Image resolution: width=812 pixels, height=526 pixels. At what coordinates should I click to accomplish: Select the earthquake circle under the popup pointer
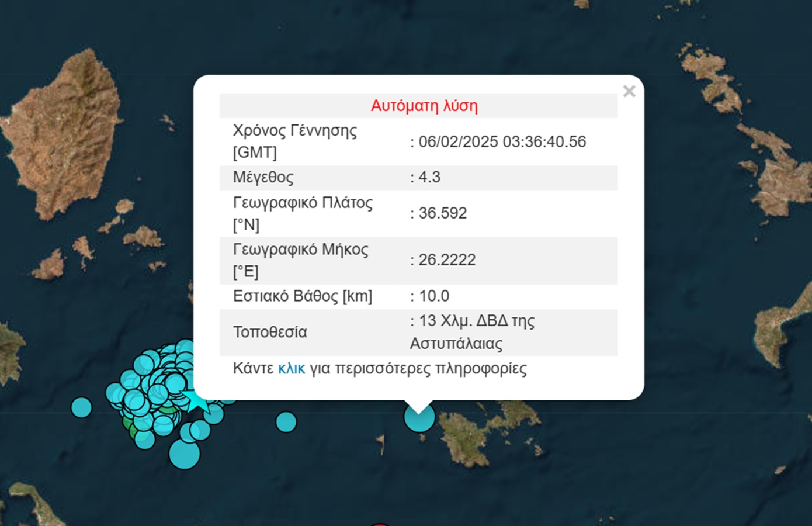click(419, 417)
